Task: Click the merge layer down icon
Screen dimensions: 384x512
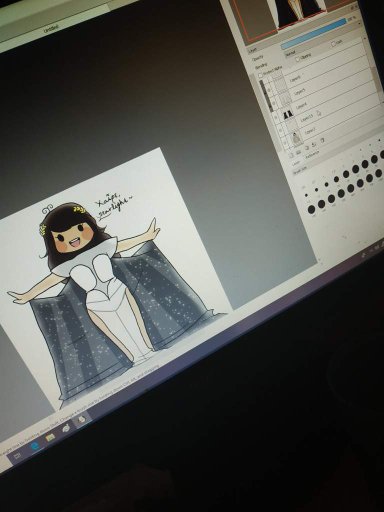Action: tap(314, 145)
